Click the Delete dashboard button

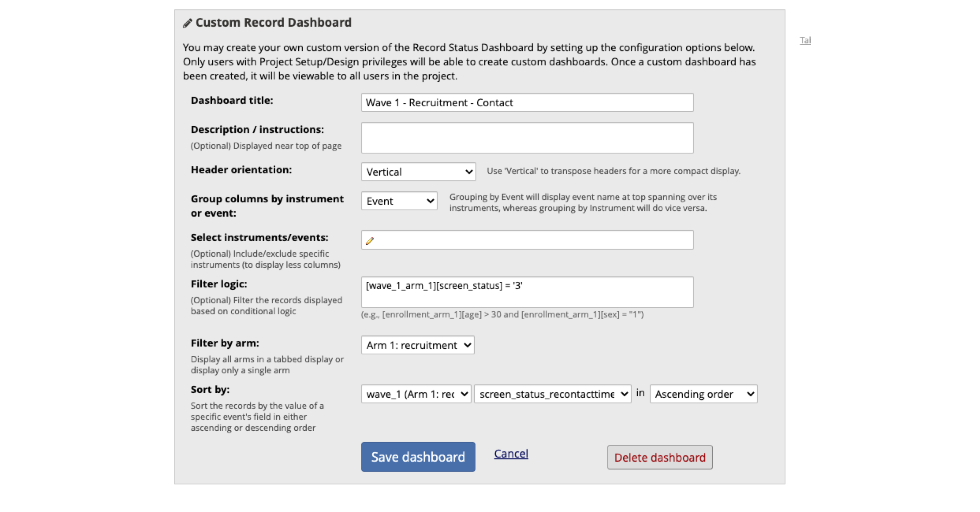coord(659,458)
